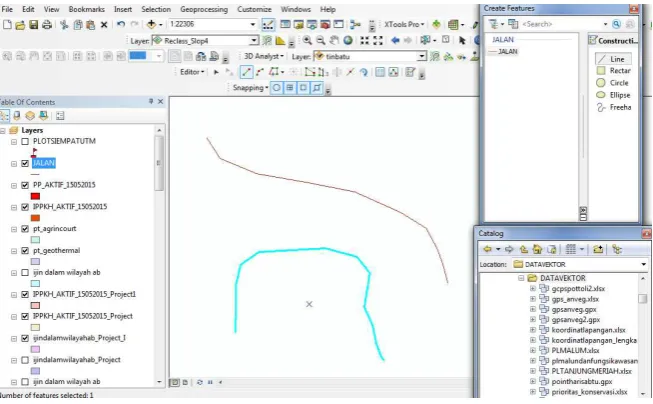Click Catalog Go To Home folder icon

[537, 249]
